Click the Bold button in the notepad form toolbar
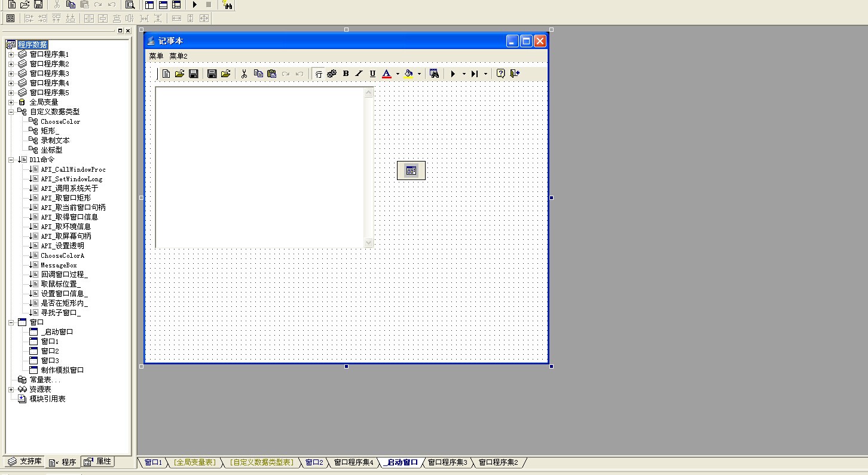This screenshot has width=868, height=475. pyautogui.click(x=346, y=74)
